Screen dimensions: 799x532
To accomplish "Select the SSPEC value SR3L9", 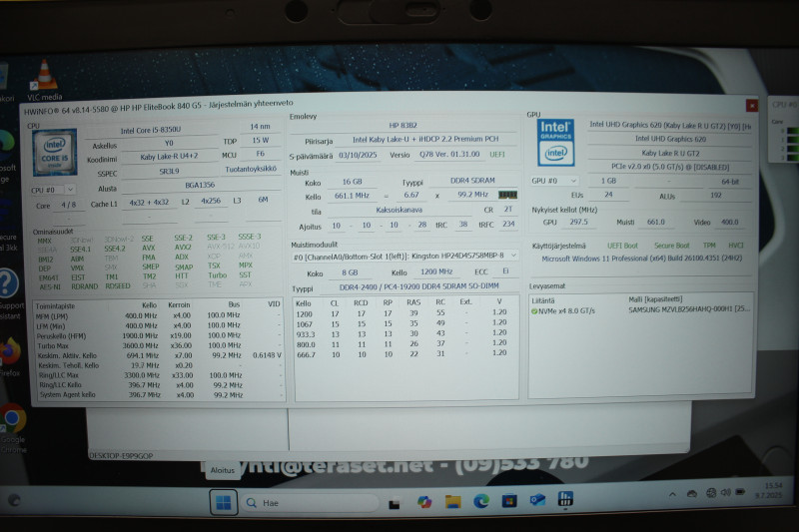I will pyautogui.click(x=169, y=172).
